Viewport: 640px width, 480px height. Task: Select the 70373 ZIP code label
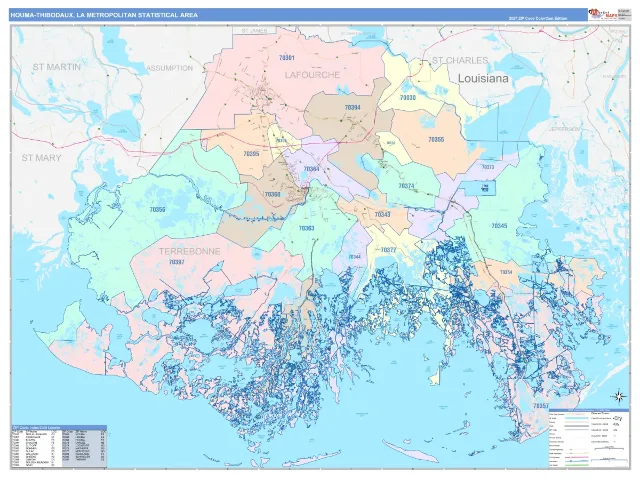point(488,167)
